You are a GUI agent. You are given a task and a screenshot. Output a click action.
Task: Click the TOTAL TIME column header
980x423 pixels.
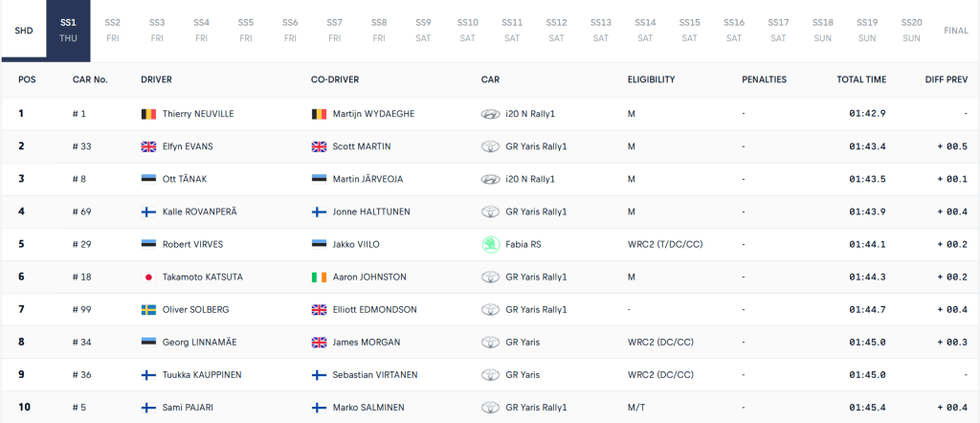[861, 79]
